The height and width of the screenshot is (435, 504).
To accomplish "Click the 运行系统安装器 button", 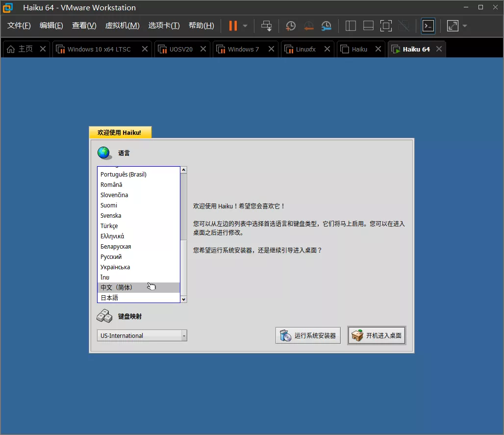I will [x=308, y=335].
